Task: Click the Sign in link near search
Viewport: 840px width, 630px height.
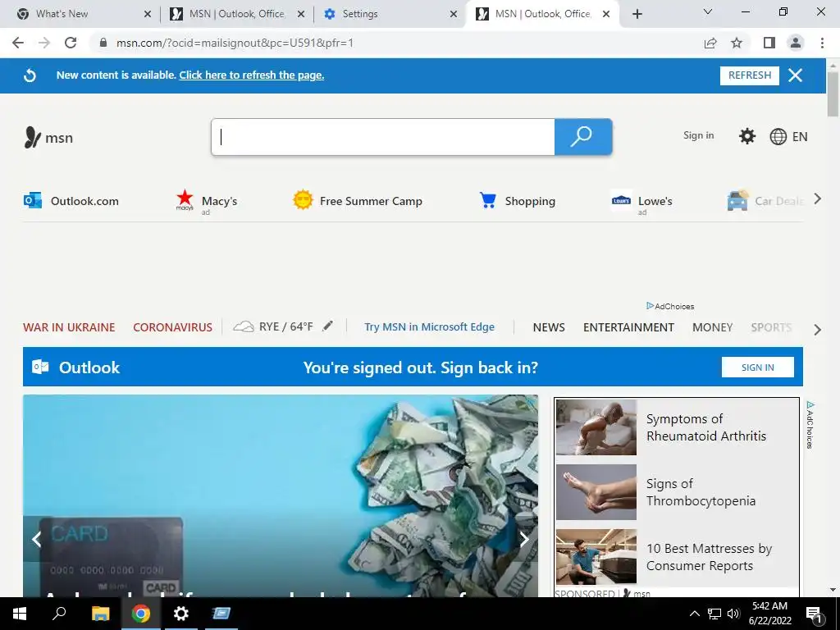Action: [699, 135]
